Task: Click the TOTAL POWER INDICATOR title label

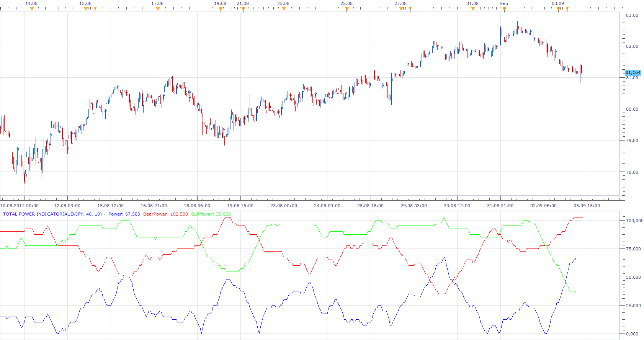Action: coord(52,214)
